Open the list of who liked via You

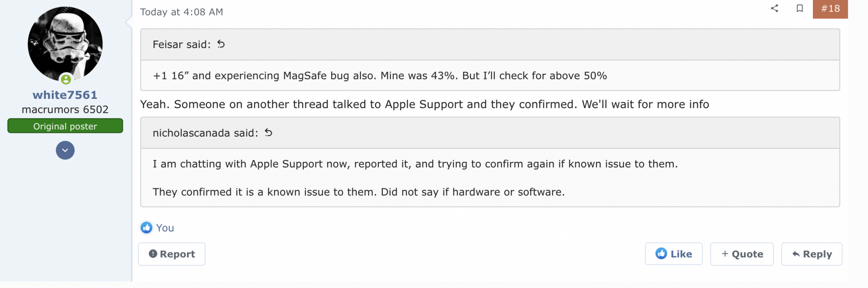(165, 228)
